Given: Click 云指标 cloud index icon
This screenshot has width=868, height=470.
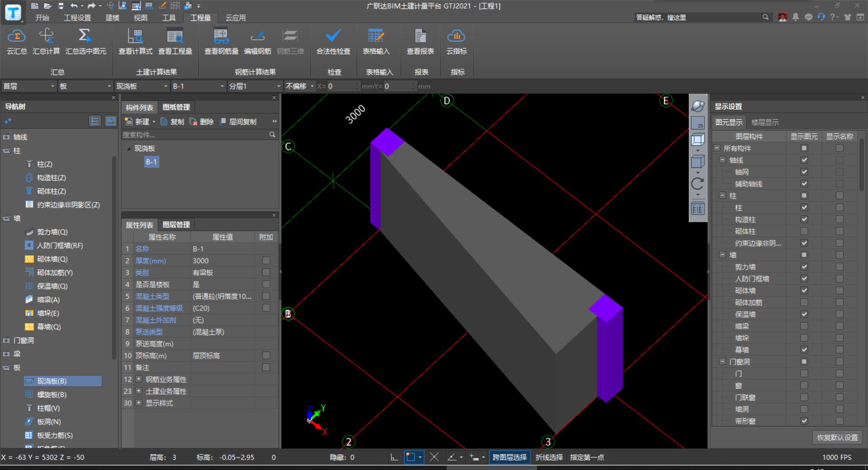Looking at the screenshot, I should click(x=457, y=36).
